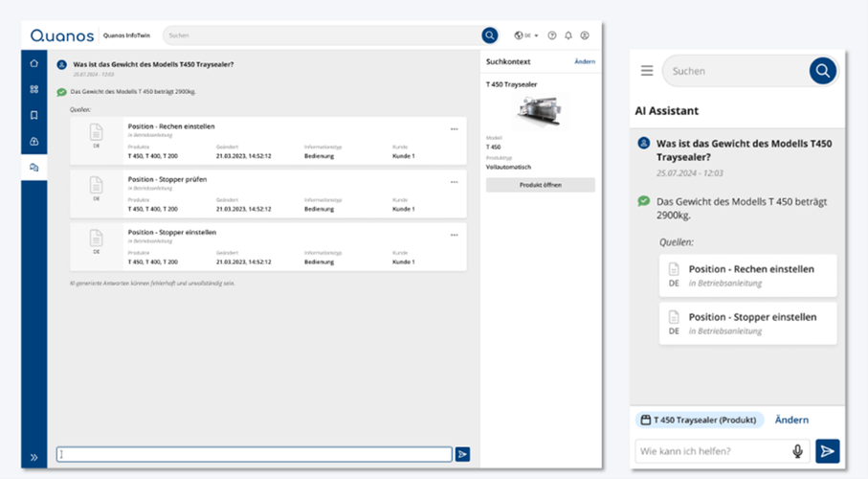Open mobile 'Position - Stopper einstellen' card
The width and height of the screenshot is (868, 479).
pyautogui.click(x=747, y=323)
